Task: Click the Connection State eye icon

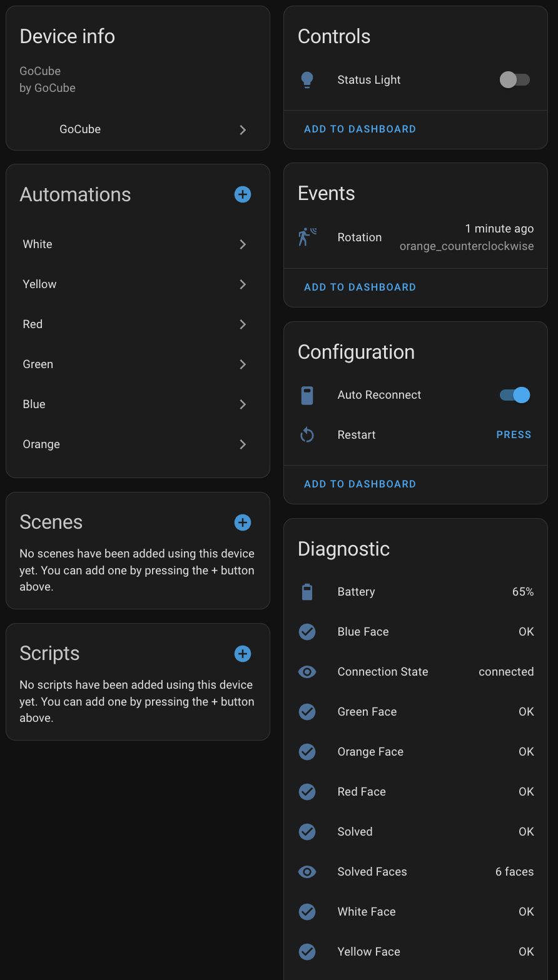Action: [x=307, y=672]
